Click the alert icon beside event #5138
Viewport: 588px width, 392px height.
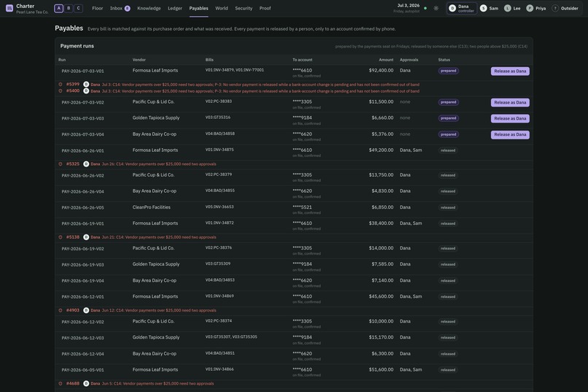pyautogui.click(x=61, y=237)
